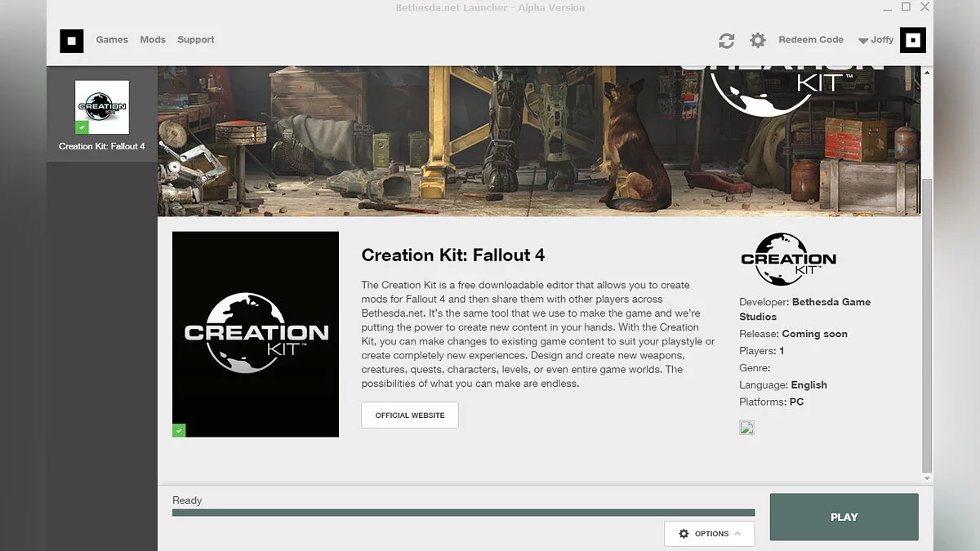Image resolution: width=980 pixels, height=551 pixels.
Task: Click the vertical scrollbar on the right
Action: pos(926,325)
